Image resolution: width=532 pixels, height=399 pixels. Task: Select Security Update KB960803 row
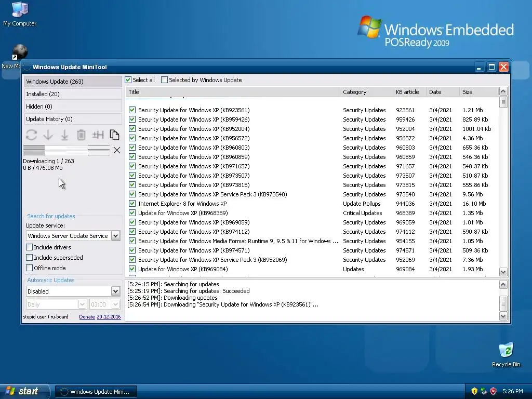coord(194,148)
